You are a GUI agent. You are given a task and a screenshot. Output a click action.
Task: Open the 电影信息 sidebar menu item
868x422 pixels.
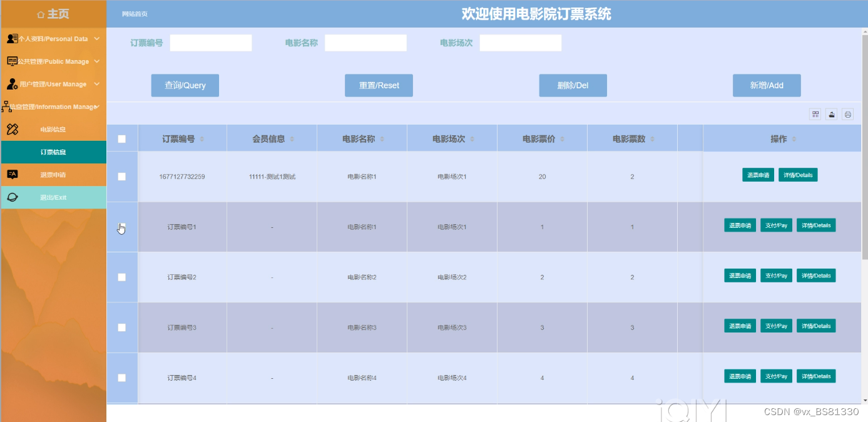53,130
